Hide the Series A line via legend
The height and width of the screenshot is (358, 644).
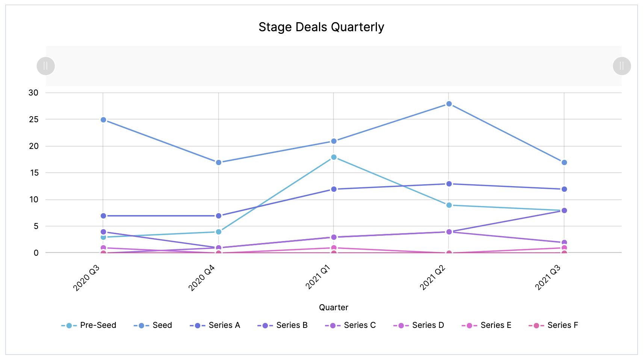click(x=215, y=325)
